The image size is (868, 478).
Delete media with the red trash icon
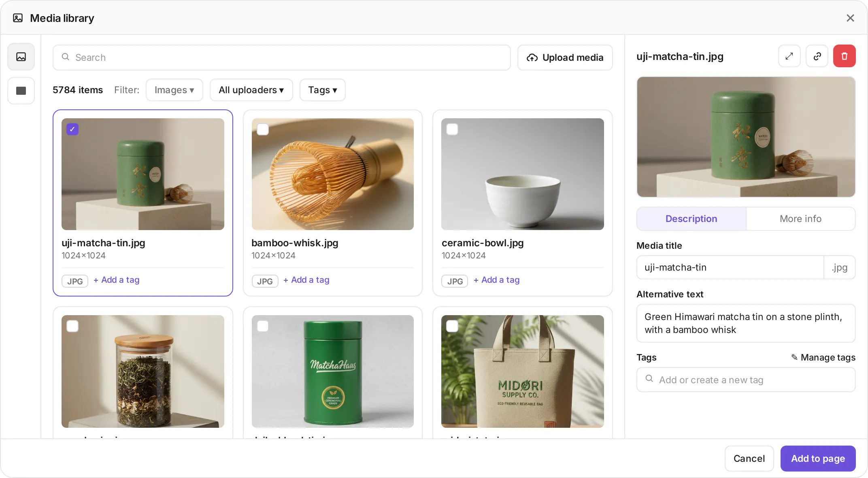[x=844, y=56]
